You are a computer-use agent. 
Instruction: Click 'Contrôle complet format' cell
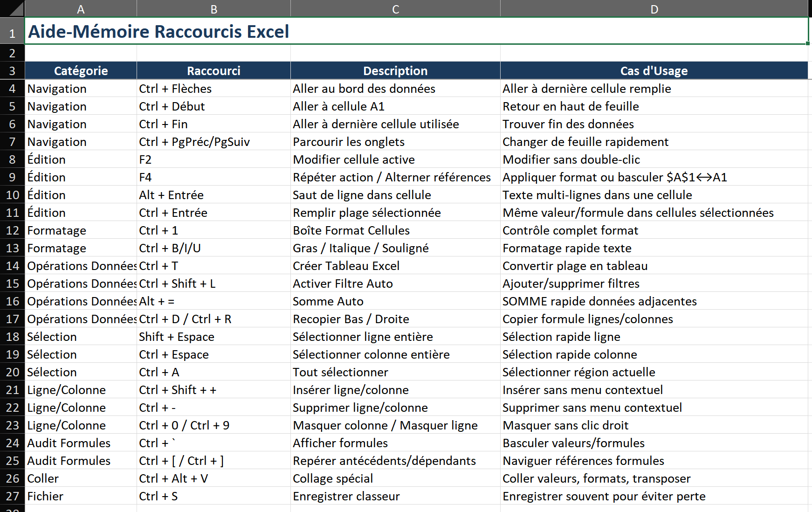654,230
